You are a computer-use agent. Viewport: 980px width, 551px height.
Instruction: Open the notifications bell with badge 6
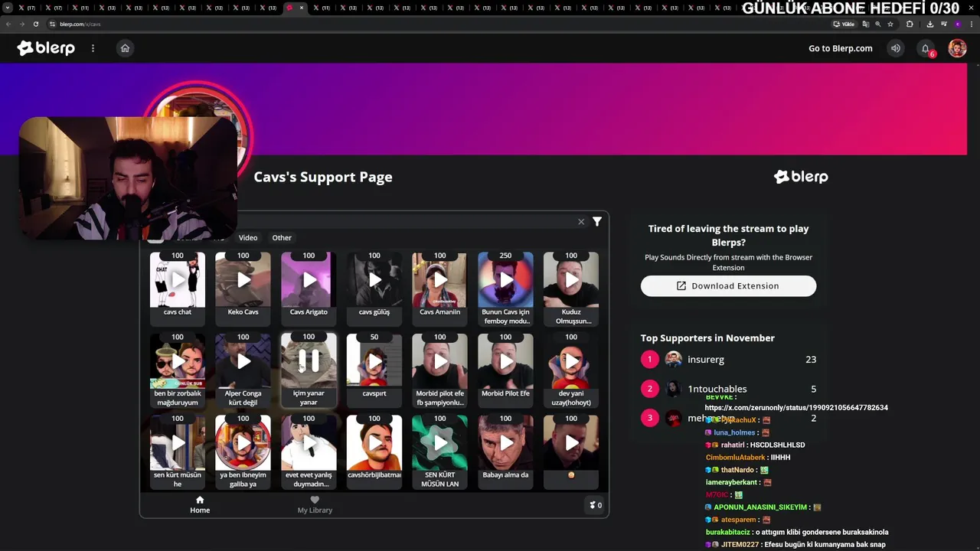[926, 48]
